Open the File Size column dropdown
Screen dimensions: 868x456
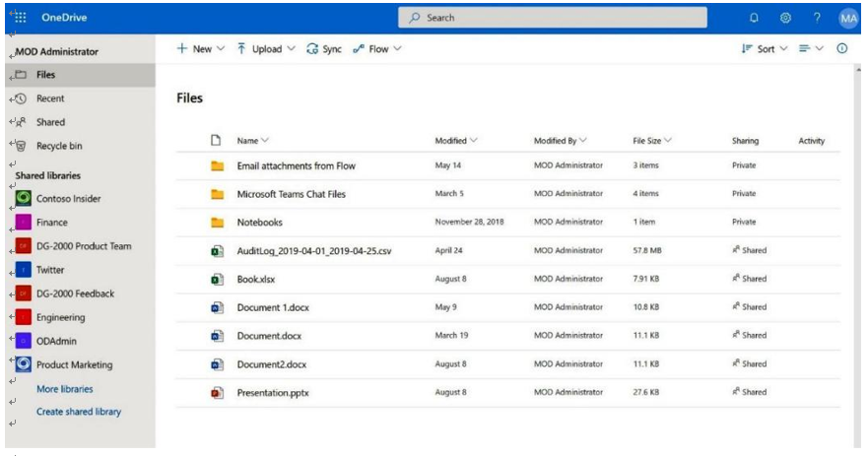pos(652,141)
